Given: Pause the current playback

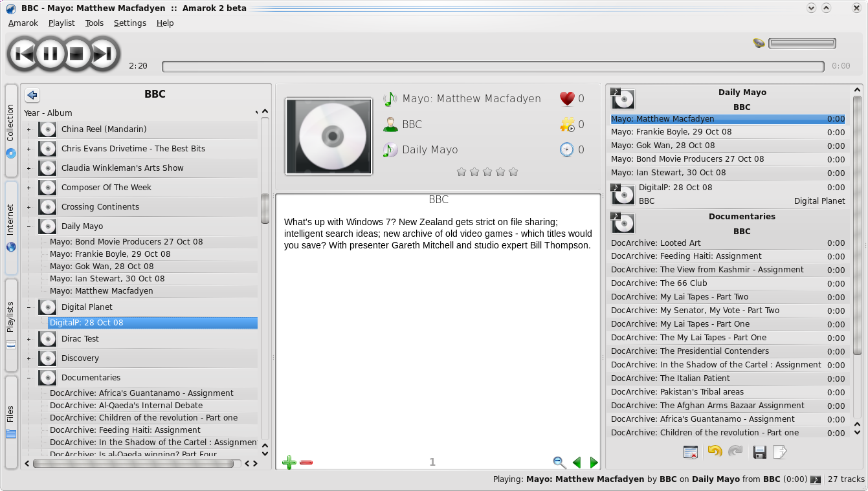Looking at the screenshot, I should [x=50, y=54].
